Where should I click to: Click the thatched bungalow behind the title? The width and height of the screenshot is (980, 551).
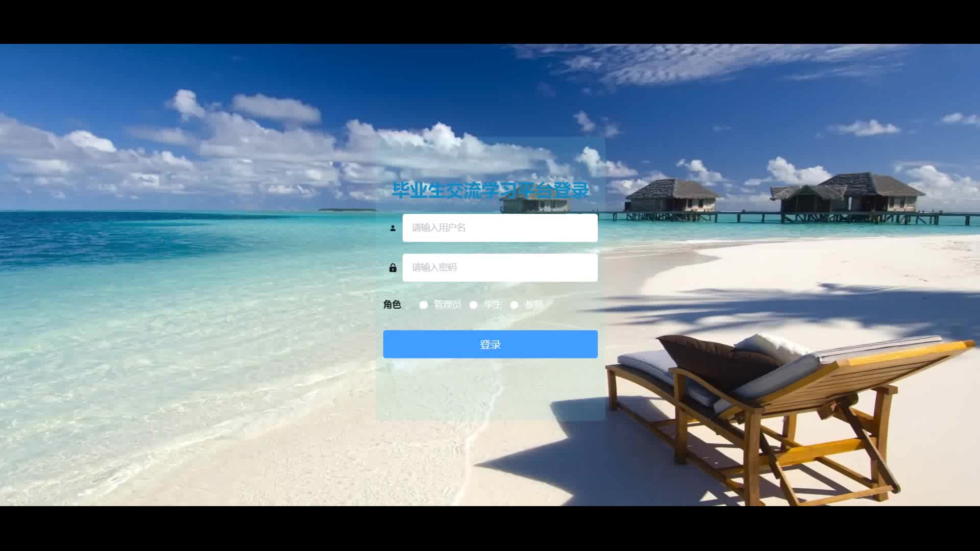click(535, 204)
